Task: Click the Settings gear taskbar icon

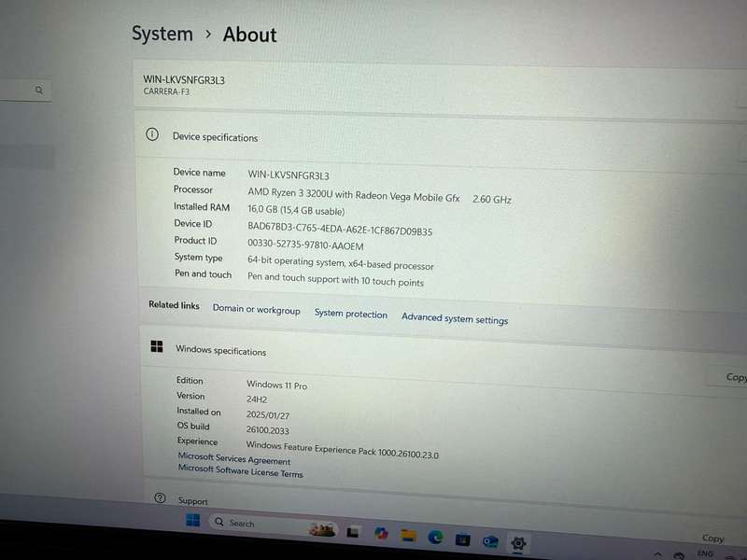Action: pos(518,543)
